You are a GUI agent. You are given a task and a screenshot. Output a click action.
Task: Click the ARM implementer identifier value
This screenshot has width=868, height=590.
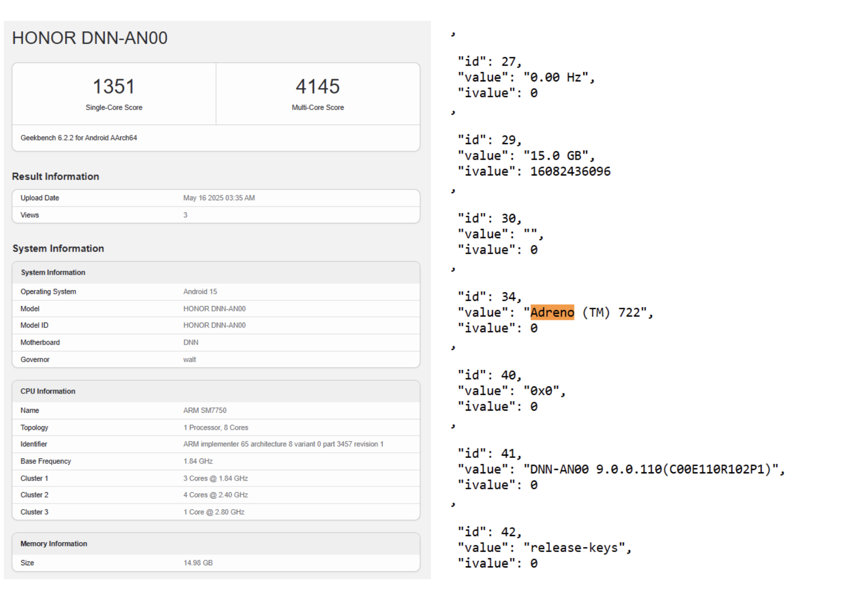pyautogui.click(x=283, y=444)
